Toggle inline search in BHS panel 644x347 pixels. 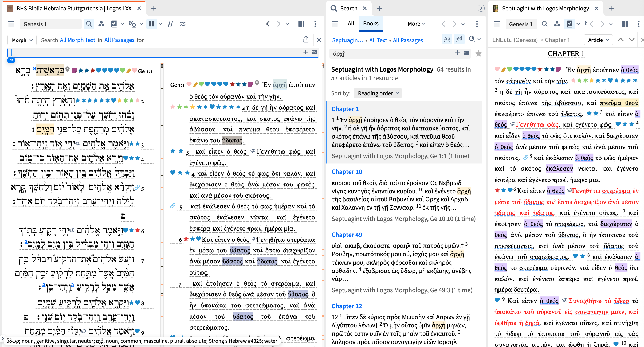(x=89, y=24)
